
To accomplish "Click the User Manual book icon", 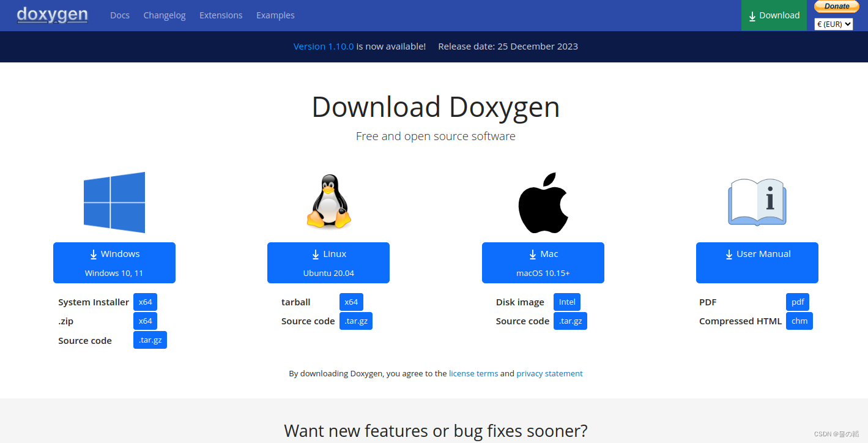I will (x=757, y=202).
